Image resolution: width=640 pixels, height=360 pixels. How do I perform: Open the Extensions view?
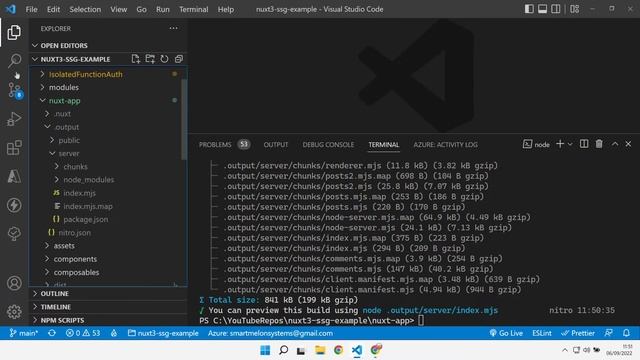click(14, 147)
